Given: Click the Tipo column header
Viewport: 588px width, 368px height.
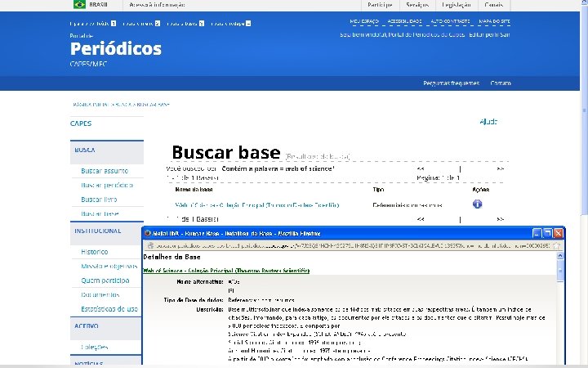Looking at the screenshot, I should pos(378,189).
